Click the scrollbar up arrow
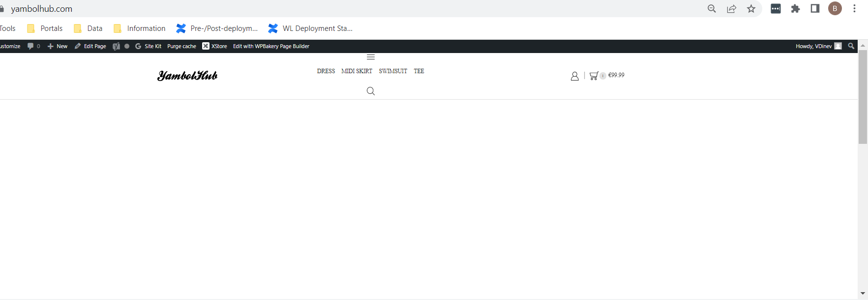 point(863,45)
